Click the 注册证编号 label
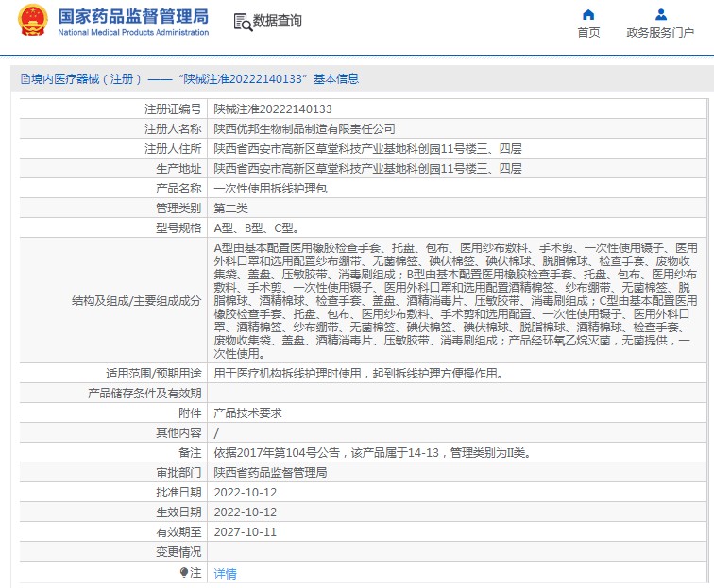 (173, 109)
